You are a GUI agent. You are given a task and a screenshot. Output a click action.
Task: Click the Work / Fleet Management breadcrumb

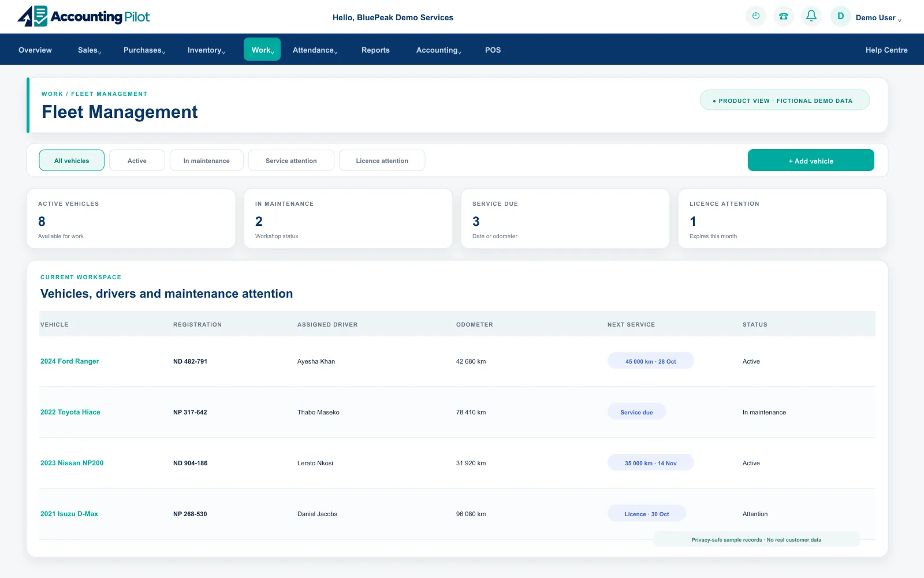tap(94, 94)
